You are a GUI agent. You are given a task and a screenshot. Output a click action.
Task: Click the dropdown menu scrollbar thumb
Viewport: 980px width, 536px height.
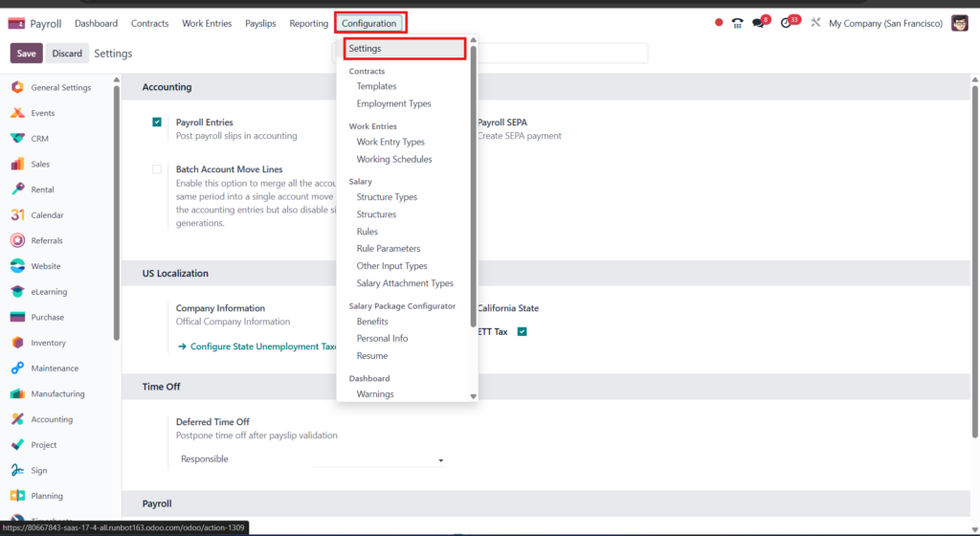pos(473,186)
